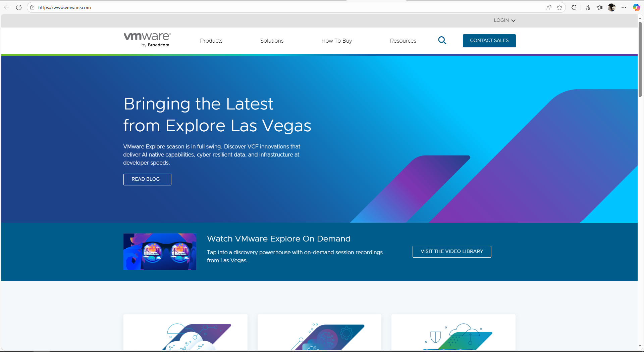
Task: Click the VMware Explore sunglasses thumbnail
Action: pos(160,252)
